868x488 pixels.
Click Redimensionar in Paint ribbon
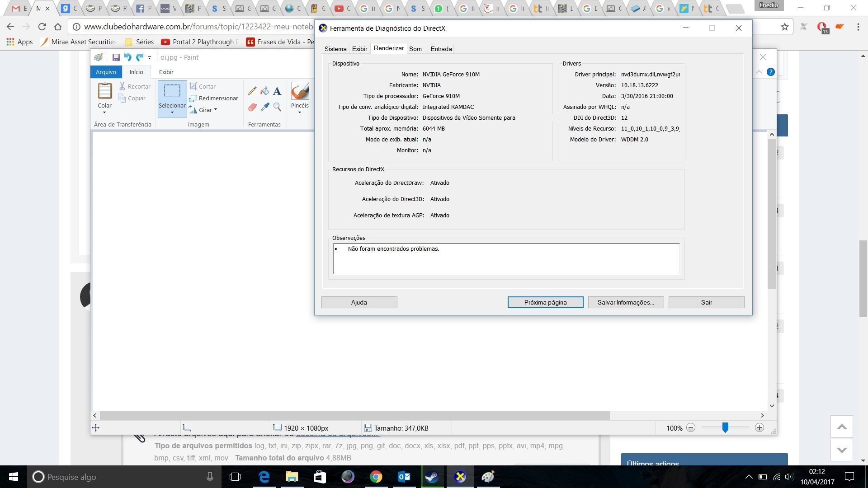click(x=213, y=98)
